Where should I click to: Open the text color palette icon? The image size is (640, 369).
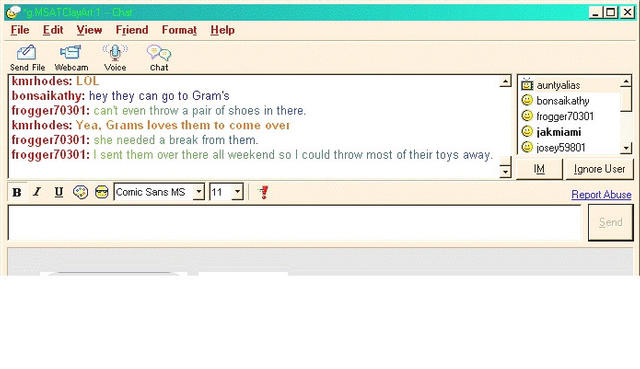80,192
